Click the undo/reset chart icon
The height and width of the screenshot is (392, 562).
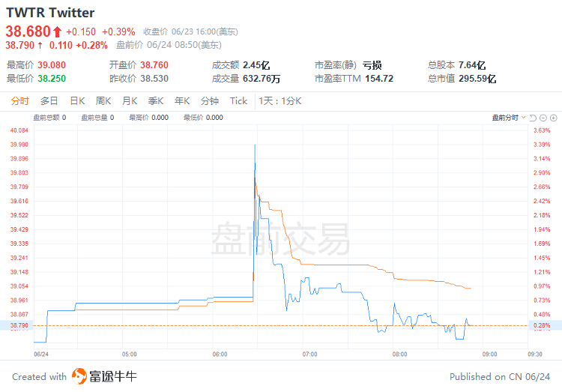pyautogui.click(x=533, y=118)
